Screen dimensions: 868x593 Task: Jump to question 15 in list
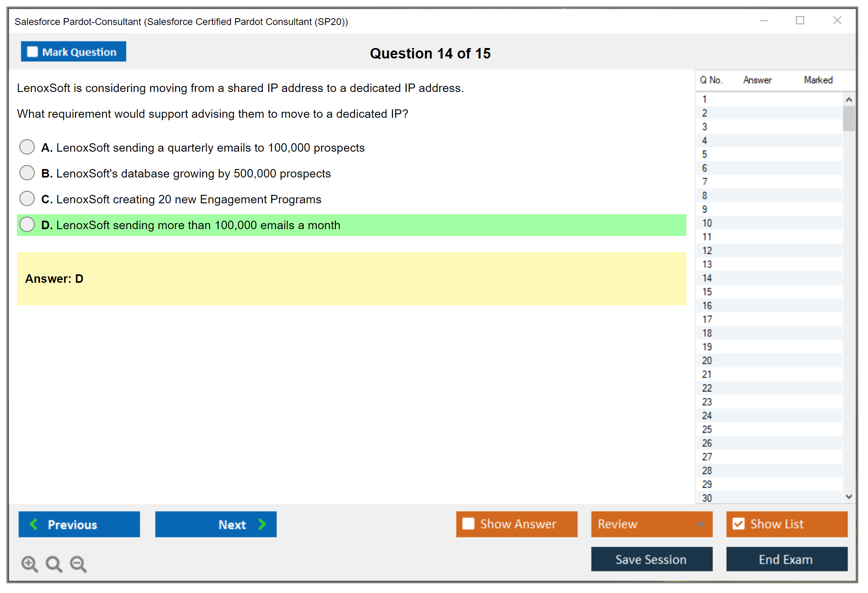coord(707,292)
